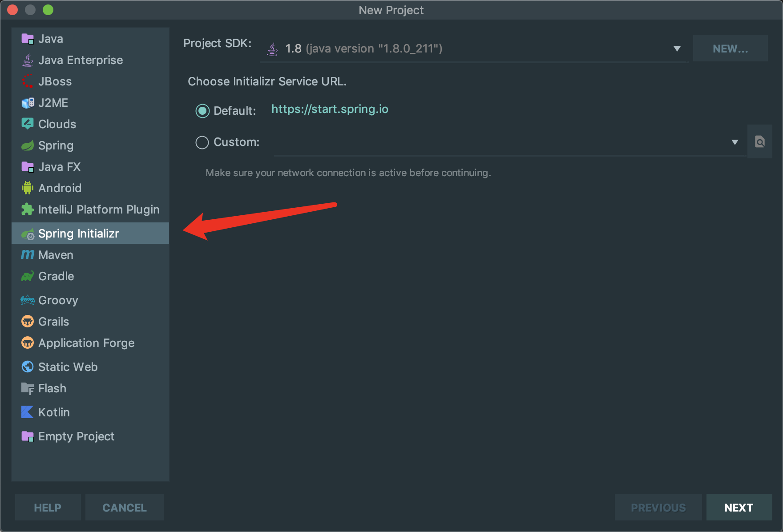Select the Custom service URL radio button
The height and width of the screenshot is (532, 783).
(202, 142)
